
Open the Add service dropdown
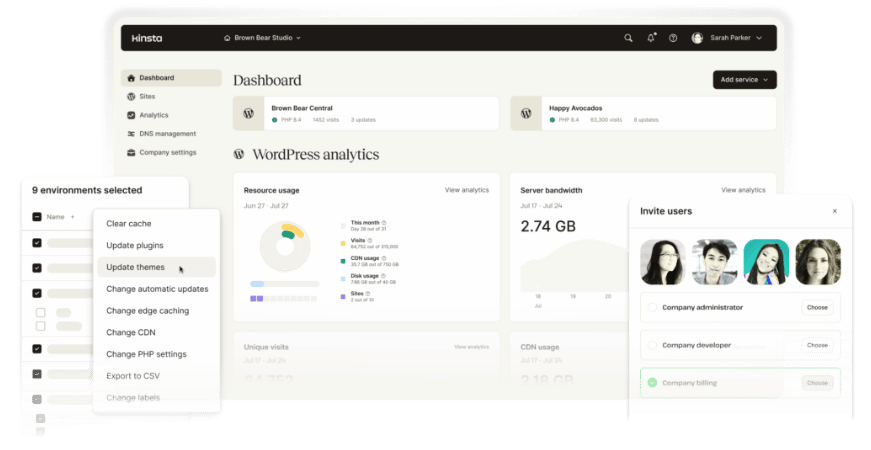[744, 79]
